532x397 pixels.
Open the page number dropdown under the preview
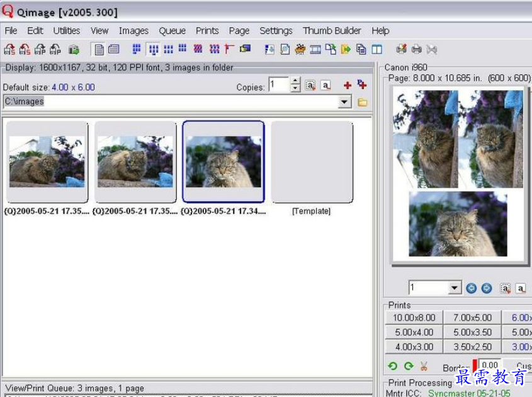point(455,288)
